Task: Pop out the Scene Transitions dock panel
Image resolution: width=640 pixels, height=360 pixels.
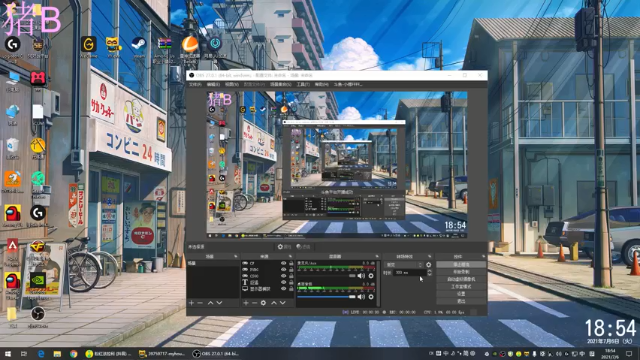Action: pyautogui.click(x=429, y=256)
